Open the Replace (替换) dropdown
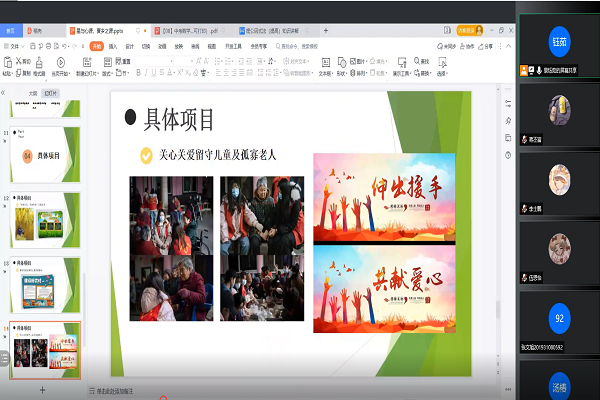The height and width of the screenshot is (400, 600). tap(422, 73)
